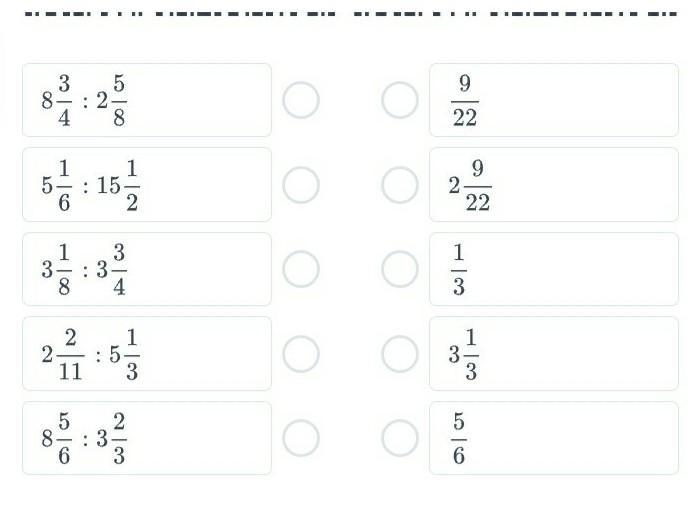Choose the radio button beside answer 5/6

(x=400, y=437)
